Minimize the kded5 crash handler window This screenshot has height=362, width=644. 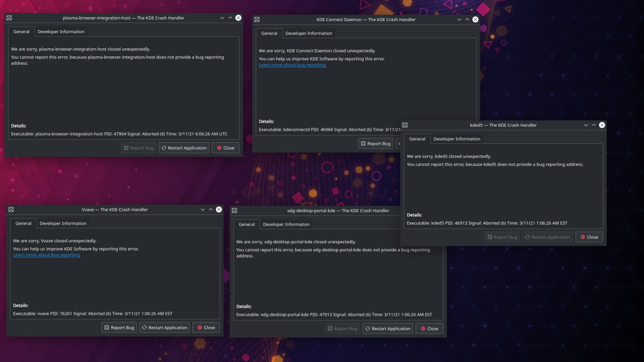click(586, 125)
